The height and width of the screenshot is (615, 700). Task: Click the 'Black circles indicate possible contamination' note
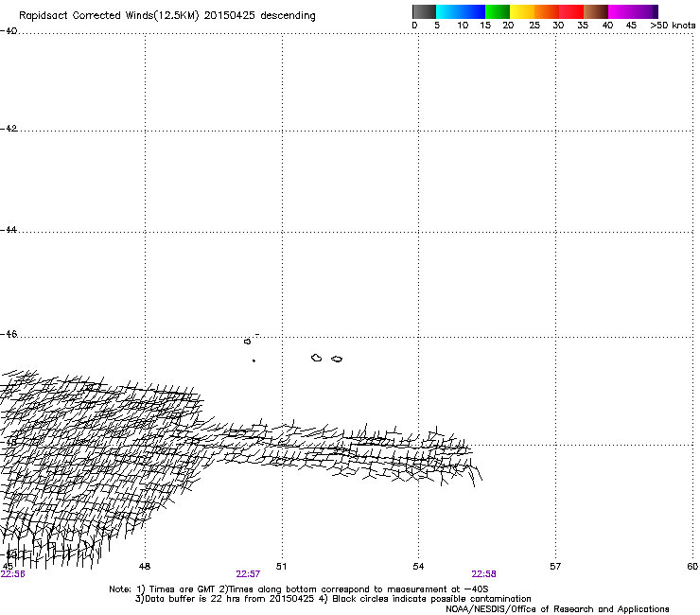(431, 599)
